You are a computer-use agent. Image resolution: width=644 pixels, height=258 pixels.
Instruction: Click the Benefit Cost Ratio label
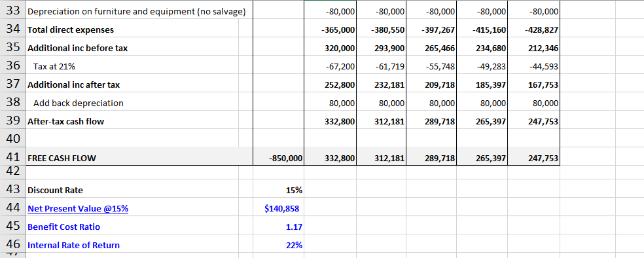pos(63,227)
